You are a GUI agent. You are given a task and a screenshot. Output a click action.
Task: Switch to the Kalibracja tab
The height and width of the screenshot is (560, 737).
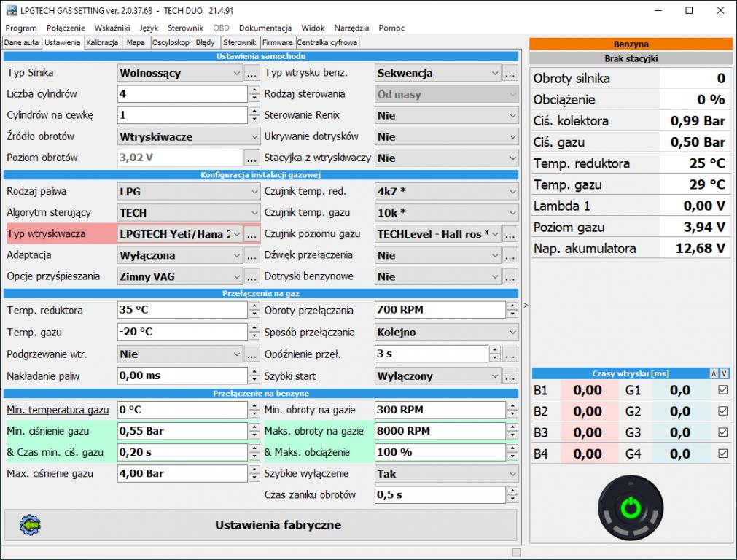click(102, 42)
